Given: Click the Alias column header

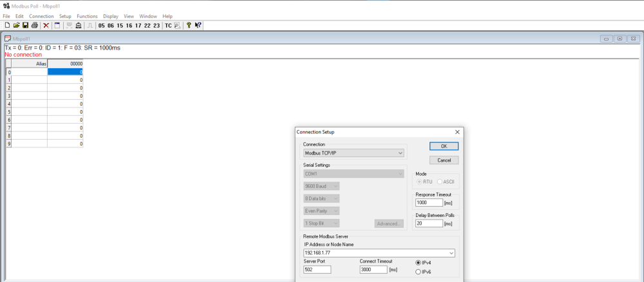Looking at the screenshot, I should point(30,64).
